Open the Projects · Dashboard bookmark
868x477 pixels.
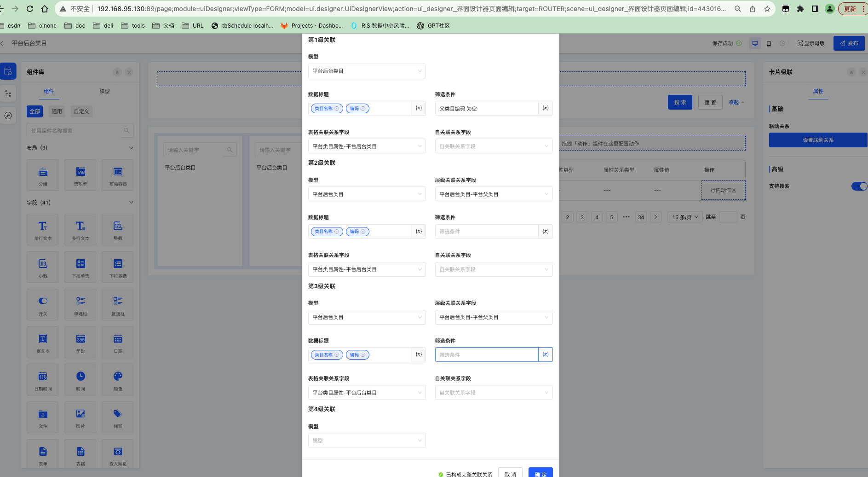pyautogui.click(x=312, y=26)
